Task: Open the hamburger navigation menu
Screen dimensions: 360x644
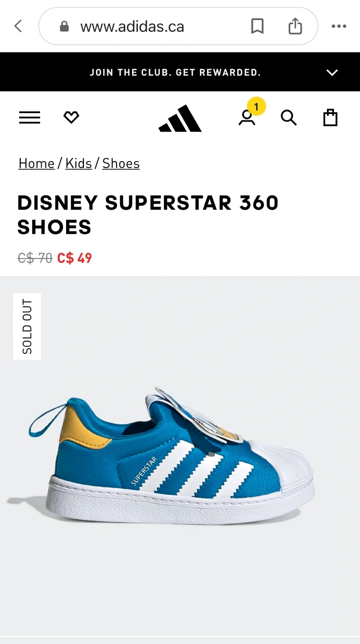Action: tap(29, 118)
